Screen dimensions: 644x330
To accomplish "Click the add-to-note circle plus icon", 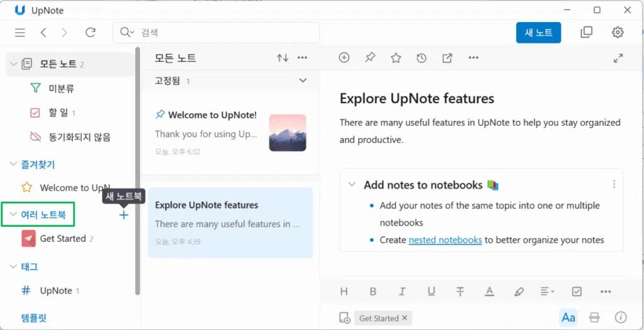I will click(x=344, y=58).
